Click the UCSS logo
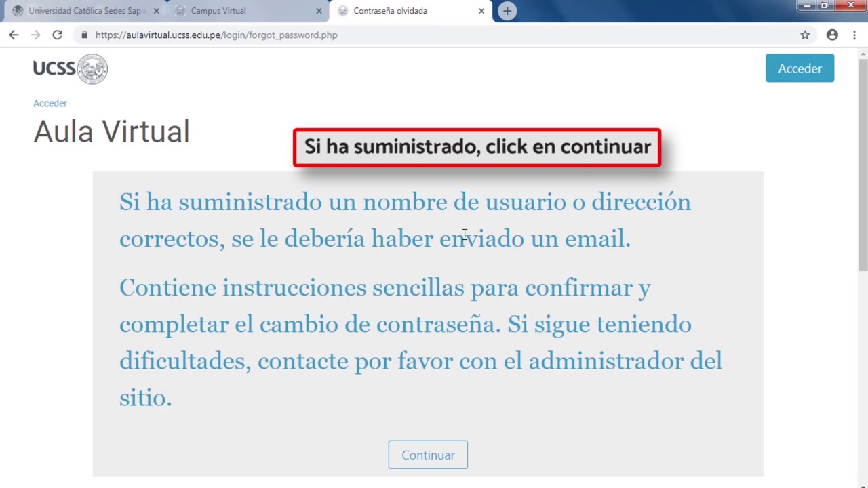This screenshot has height=488, width=868. 71,68
